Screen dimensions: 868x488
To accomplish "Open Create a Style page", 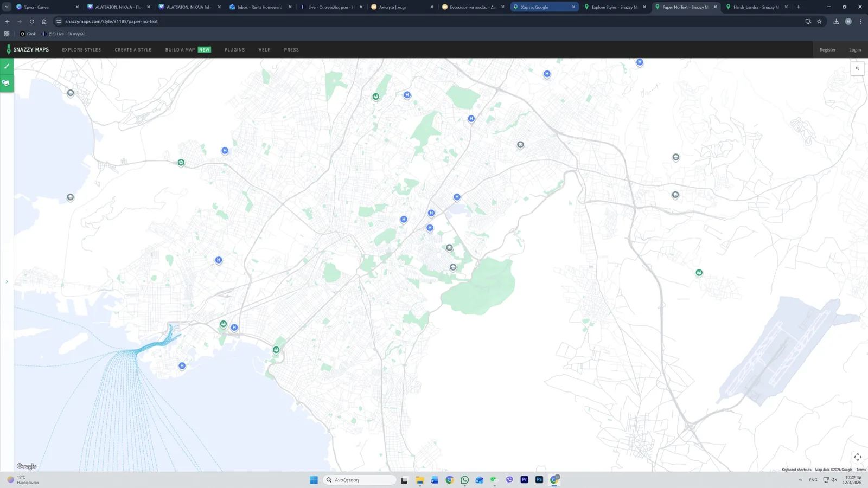I will tap(133, 50).
